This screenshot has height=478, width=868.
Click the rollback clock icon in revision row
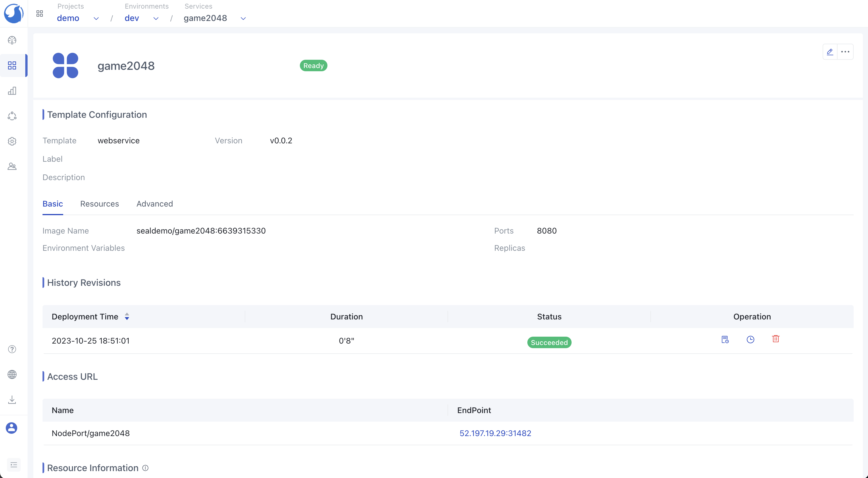[x=751, y=340]
